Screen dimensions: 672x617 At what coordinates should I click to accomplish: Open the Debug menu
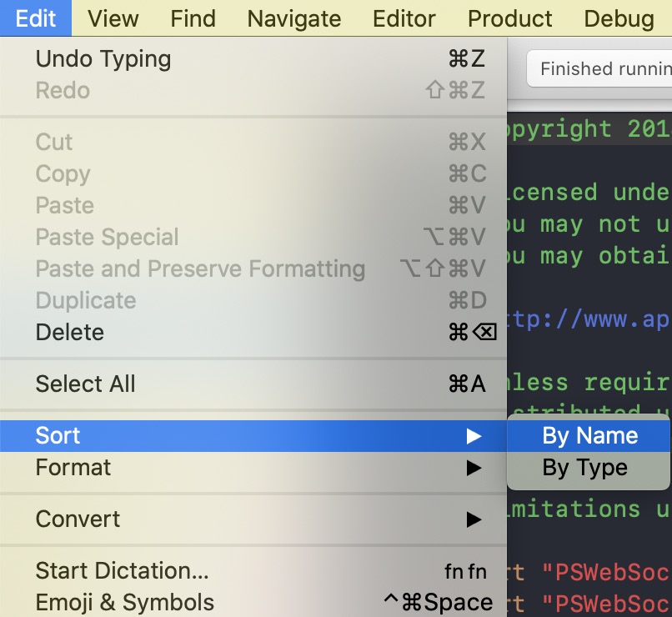tap(619, 18)
